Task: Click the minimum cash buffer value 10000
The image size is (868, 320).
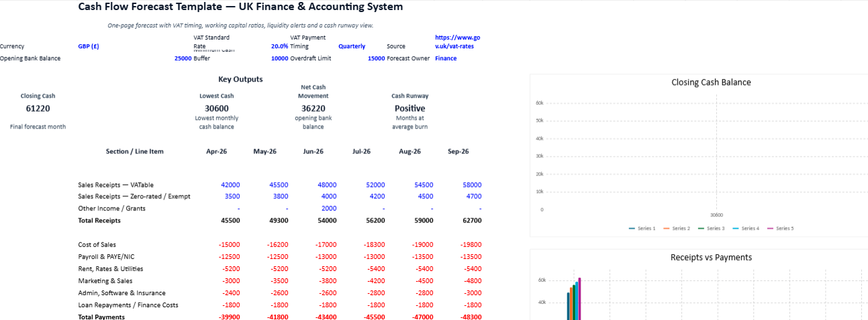Action: click(x=279, y=58)
